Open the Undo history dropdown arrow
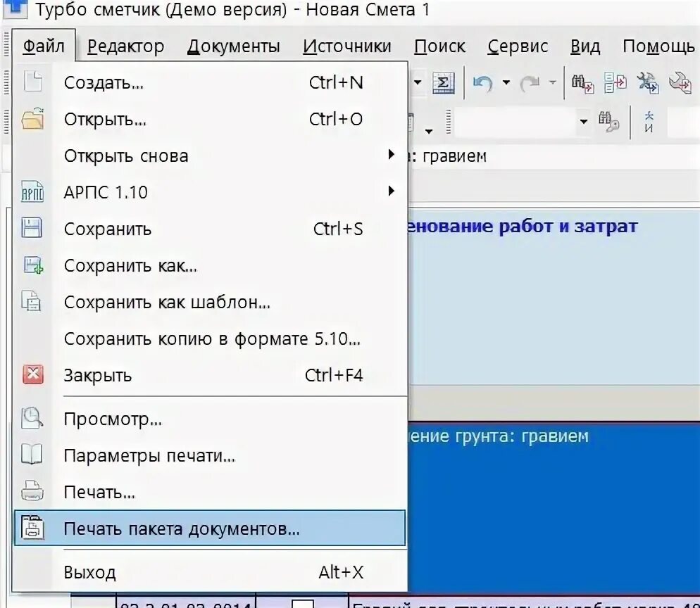 506,82
